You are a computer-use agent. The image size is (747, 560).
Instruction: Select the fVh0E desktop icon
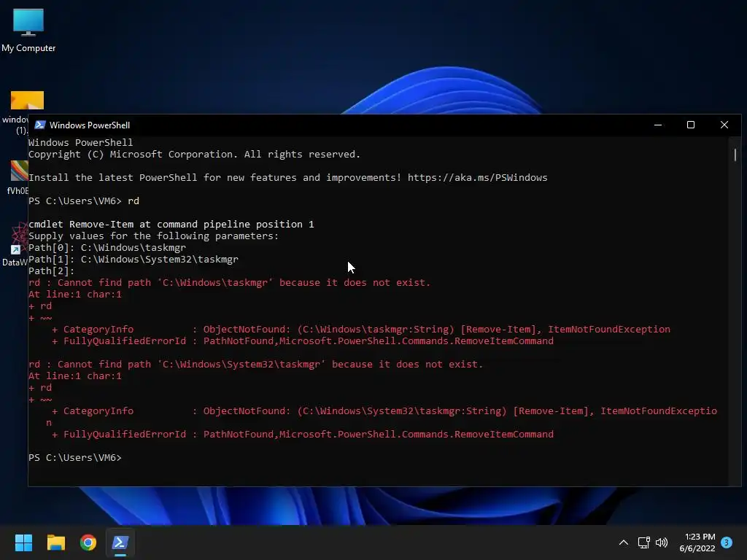(18, 178)
